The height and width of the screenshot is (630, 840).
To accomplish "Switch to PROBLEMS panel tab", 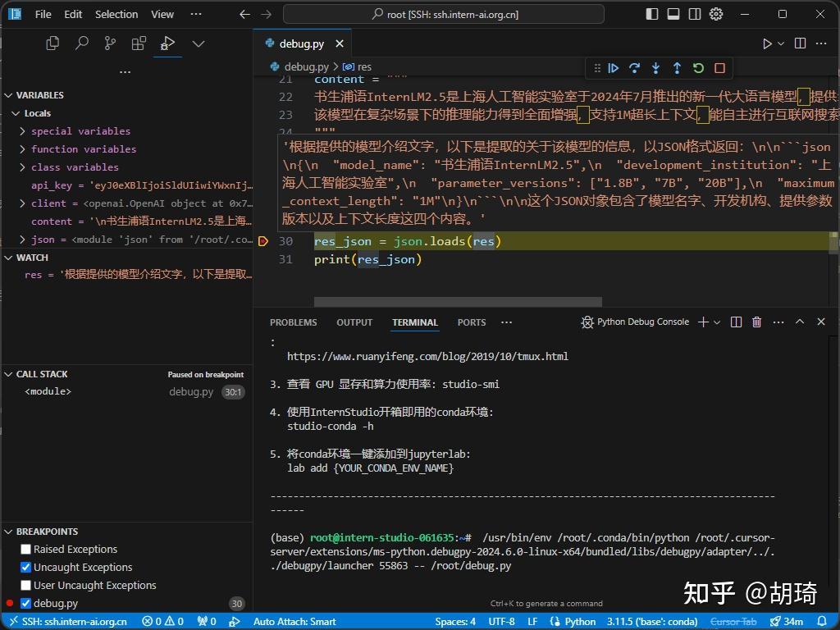I will point(293,322).
